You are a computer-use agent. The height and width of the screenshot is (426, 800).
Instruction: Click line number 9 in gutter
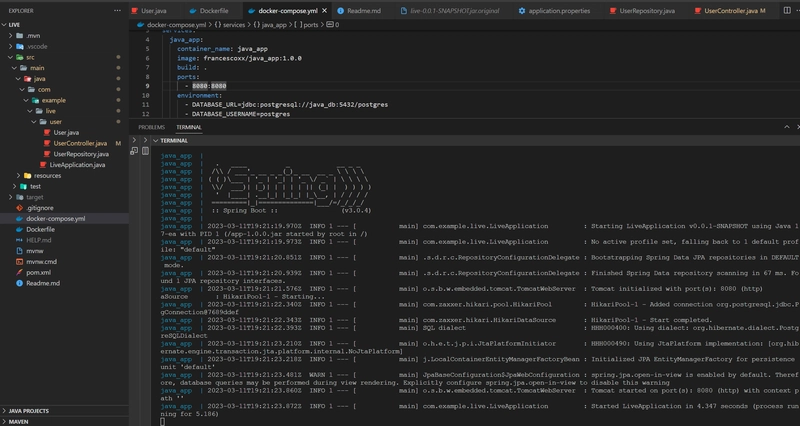click(147, 86)
